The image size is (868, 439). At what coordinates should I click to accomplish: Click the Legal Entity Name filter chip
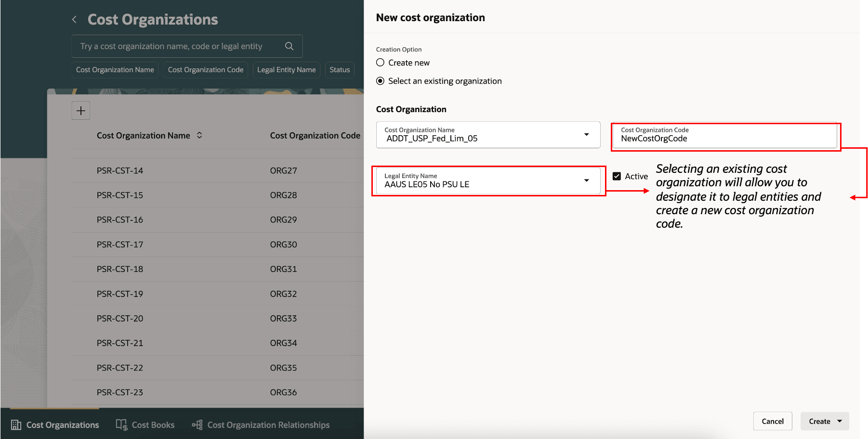[x=286, y=69]
